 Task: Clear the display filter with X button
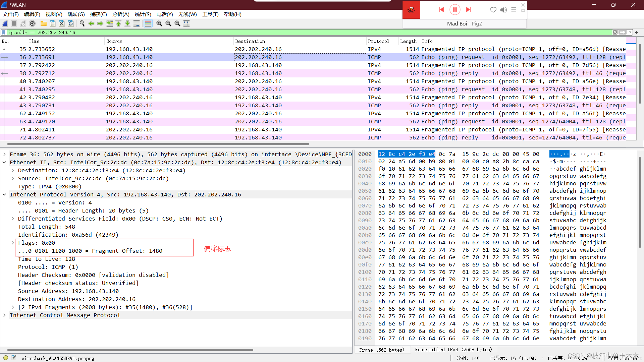pyautogui.click(x=615, y=33)
